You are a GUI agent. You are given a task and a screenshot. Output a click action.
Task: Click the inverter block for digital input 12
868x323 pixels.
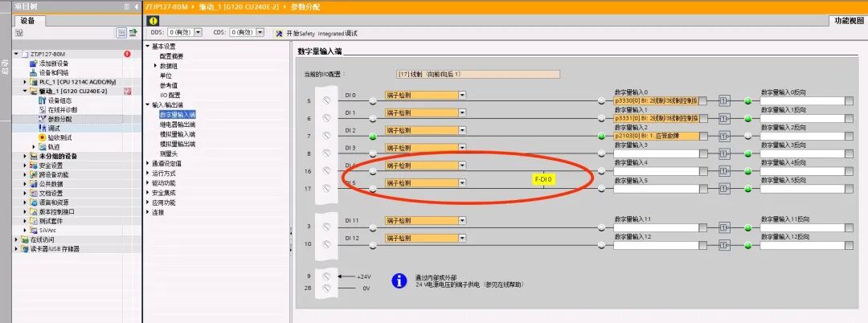(724, 245)
